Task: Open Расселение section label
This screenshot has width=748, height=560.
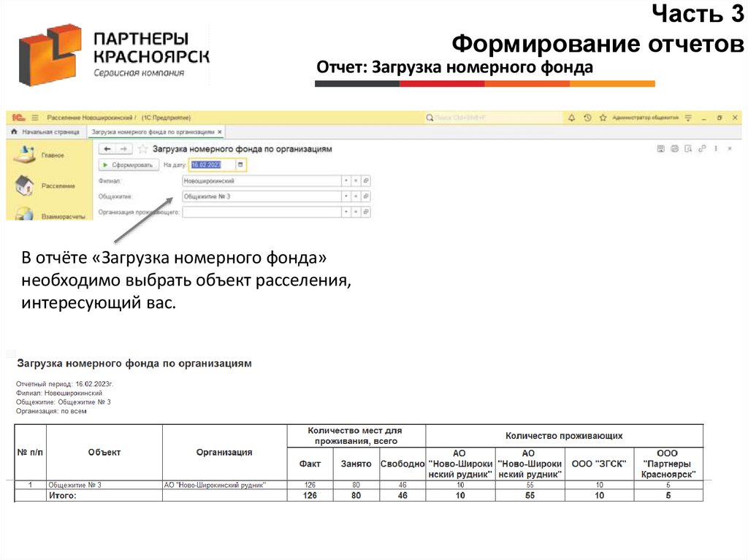Action: pyautogui.click(x=58, y=186)
